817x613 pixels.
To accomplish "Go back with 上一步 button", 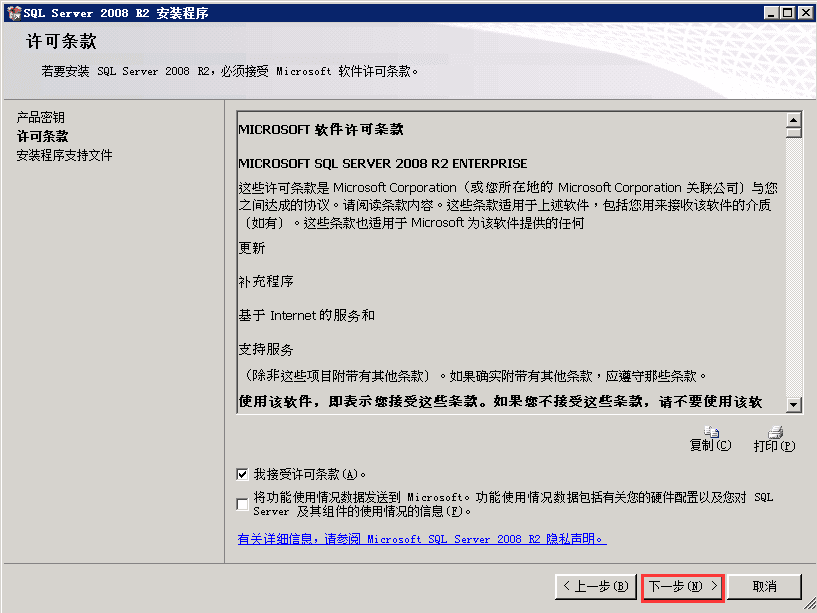I will tap(596, 587).
